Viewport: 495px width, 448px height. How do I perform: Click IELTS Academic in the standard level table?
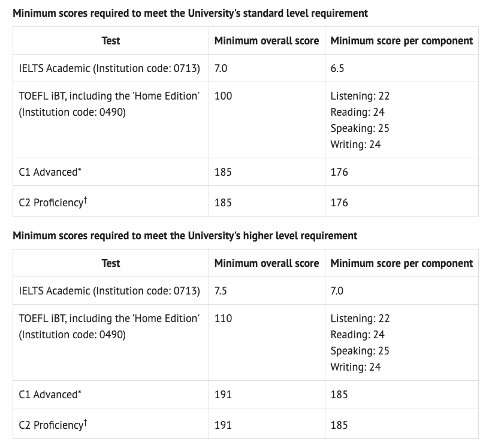pos(109,68)
